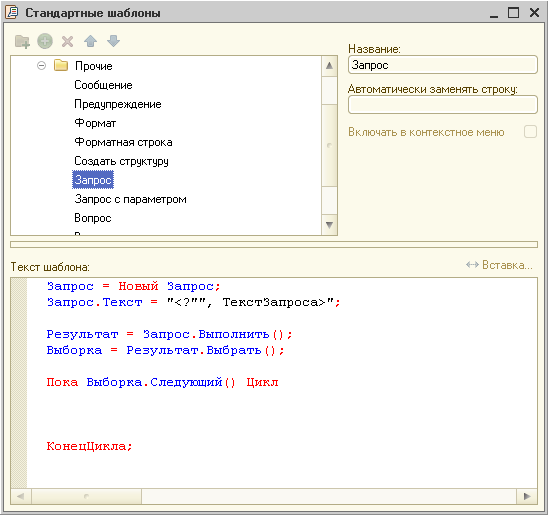Maximize the Стандартные шаблоны window

513,13
